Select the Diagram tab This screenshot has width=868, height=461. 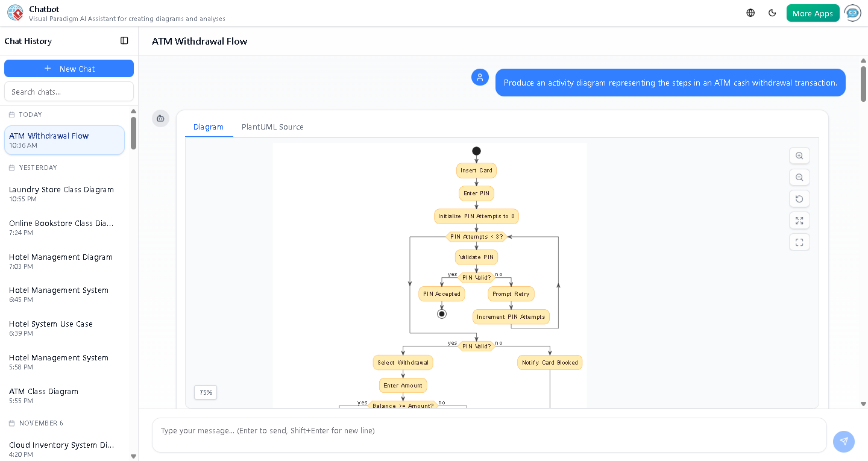tap(209, 127)
